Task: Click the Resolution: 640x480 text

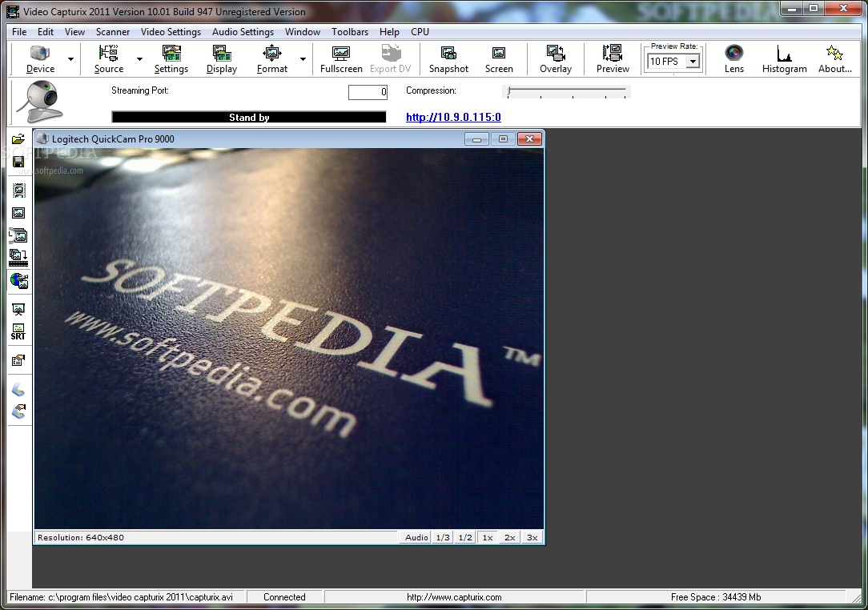Action: (81, 537)
